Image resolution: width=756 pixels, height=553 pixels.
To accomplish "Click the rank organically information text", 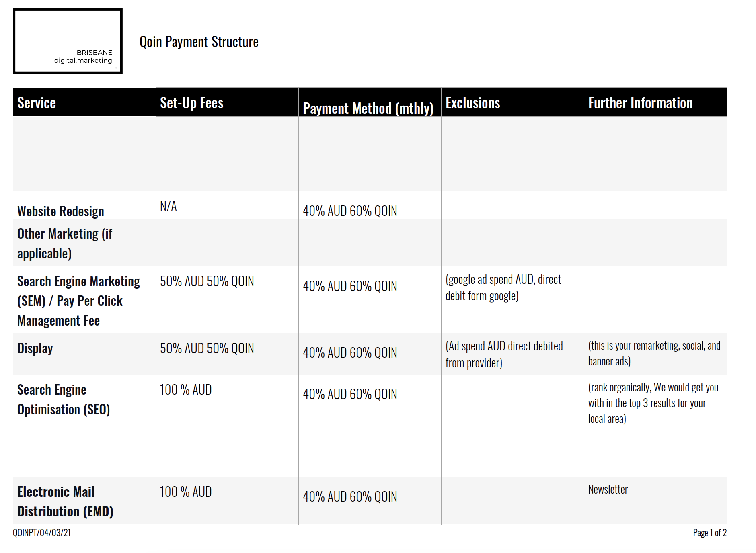I will (653, 403).
